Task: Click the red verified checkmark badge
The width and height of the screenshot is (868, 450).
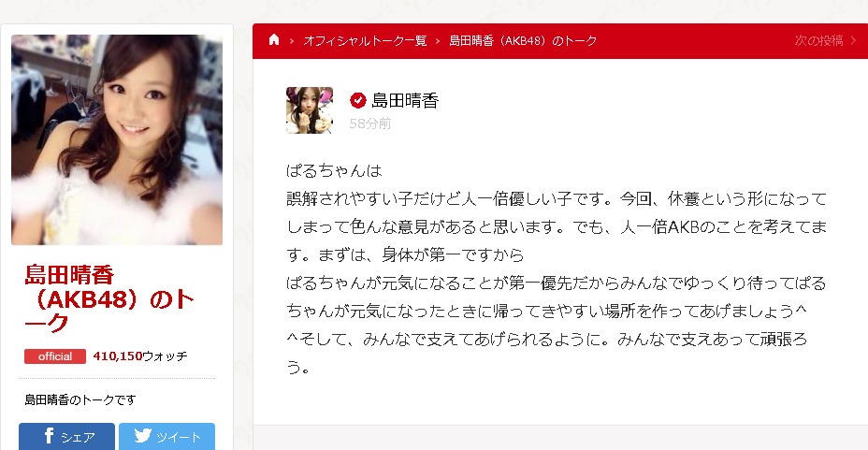Action: (x=358, y=100)
